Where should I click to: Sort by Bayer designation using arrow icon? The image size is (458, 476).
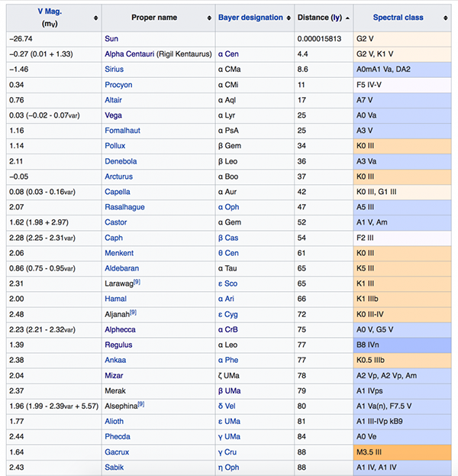pos(289,18)
